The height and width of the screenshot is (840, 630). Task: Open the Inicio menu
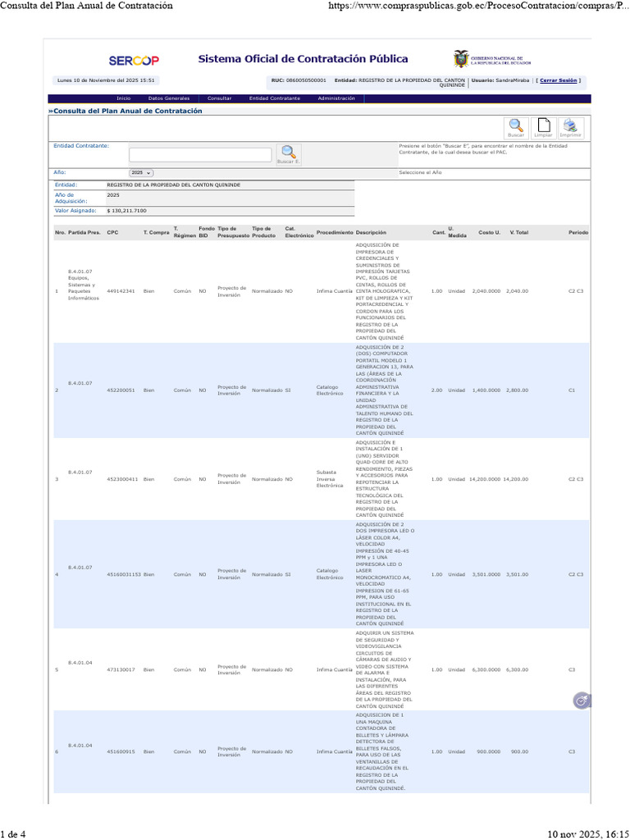pyautogui.click(x=124, y=98)
